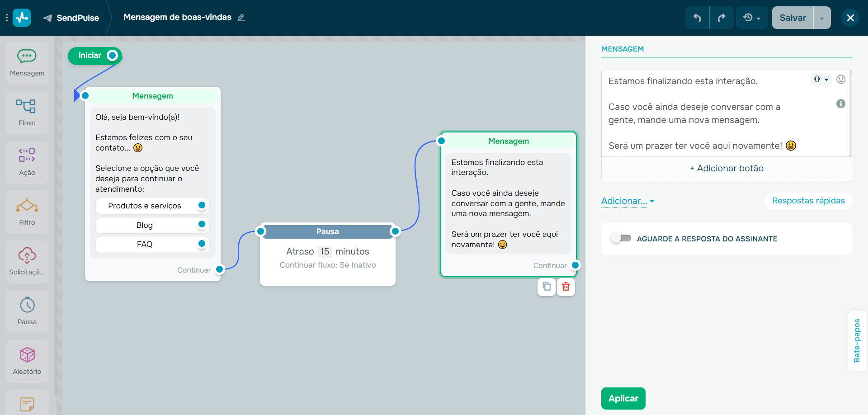The image size is (868, 415).
Task: Select the Pausa block header
Action: [327, 231]
